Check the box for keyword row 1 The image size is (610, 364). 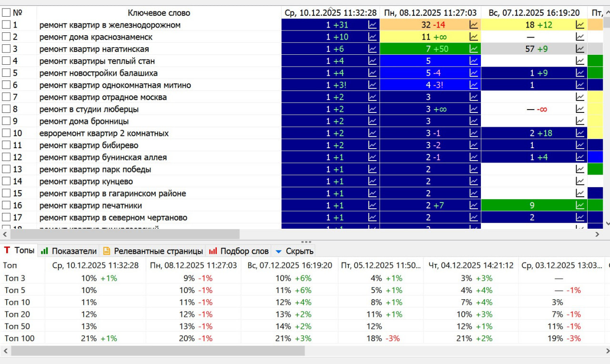point(6,25)
